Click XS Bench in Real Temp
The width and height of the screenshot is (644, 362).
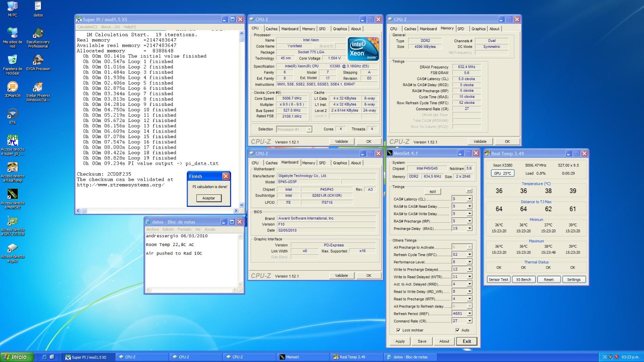pyautogui.click(x=524, y=279)
